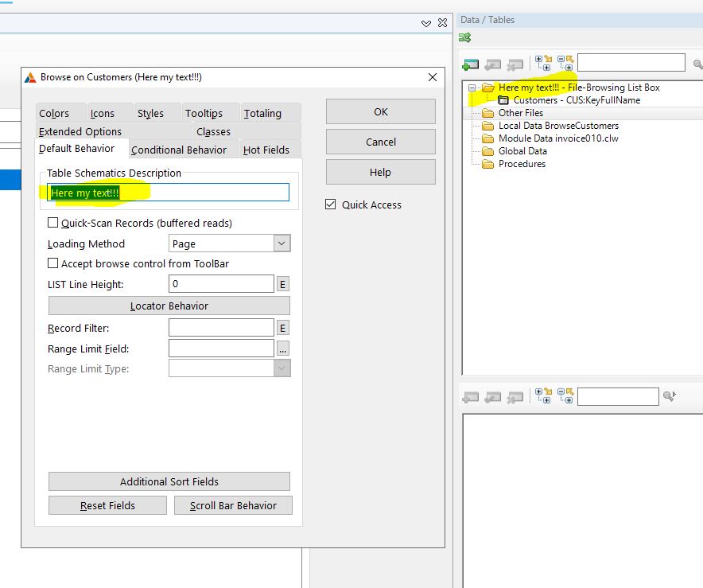Open the chevron dropdown beside the pane pin icon

click(x=427, y=24)
